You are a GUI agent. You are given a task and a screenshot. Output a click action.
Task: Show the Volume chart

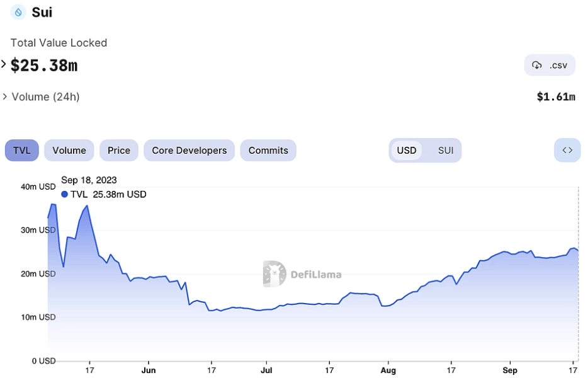(69, 150)
